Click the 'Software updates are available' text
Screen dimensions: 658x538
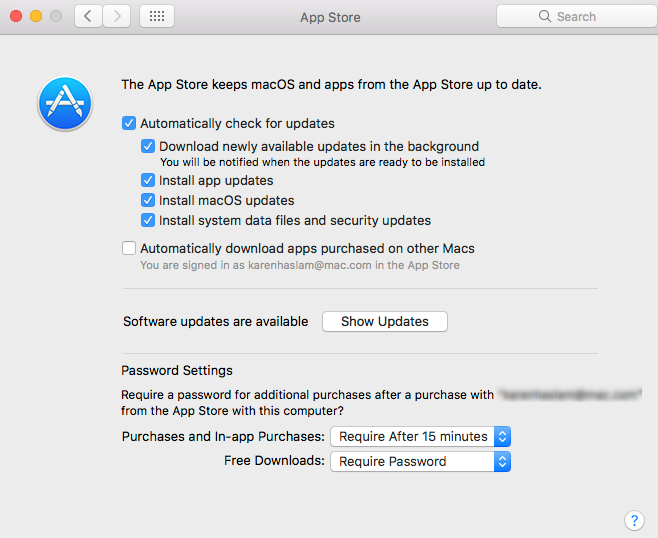[216, 321]
